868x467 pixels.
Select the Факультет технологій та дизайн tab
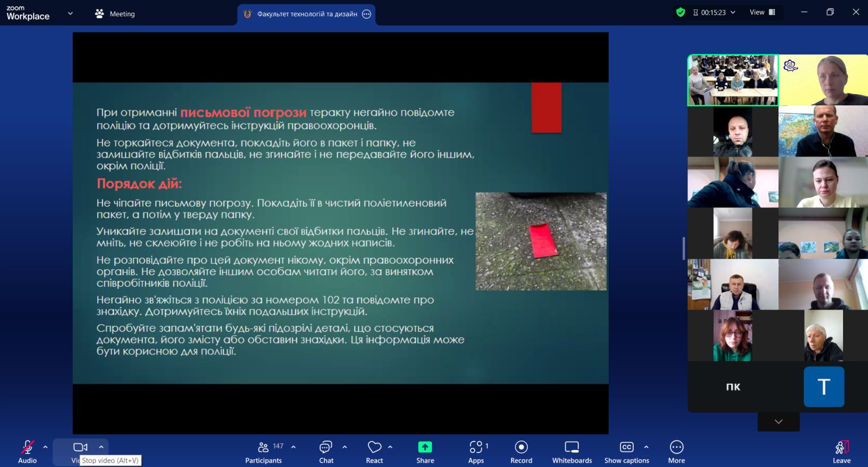[x=306, y=14]
